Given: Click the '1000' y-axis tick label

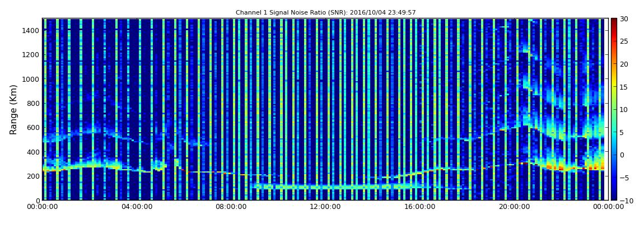Looking at the screenshot, I should (31, 79).
